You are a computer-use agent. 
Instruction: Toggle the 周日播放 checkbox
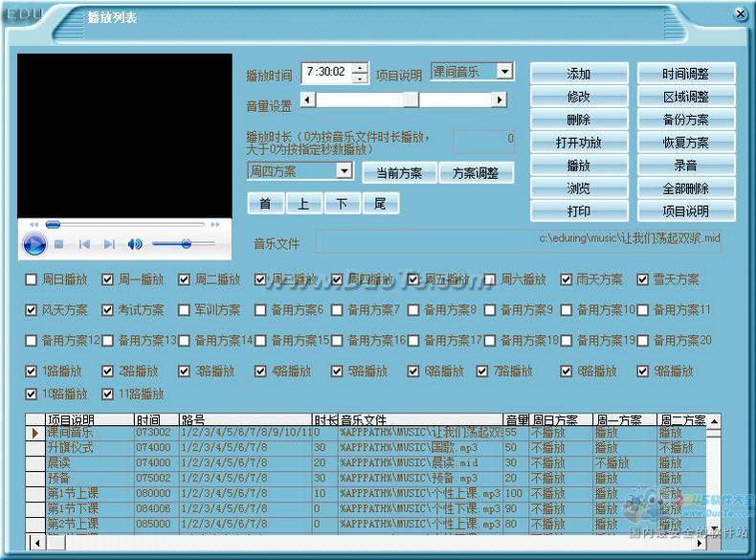[32, 280]
